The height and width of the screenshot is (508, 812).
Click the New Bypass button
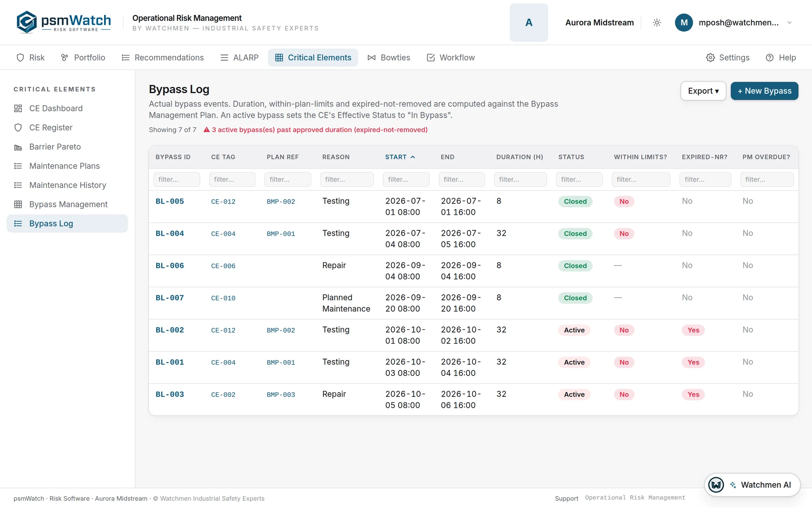pyautogui.click(x=764, y=91)
